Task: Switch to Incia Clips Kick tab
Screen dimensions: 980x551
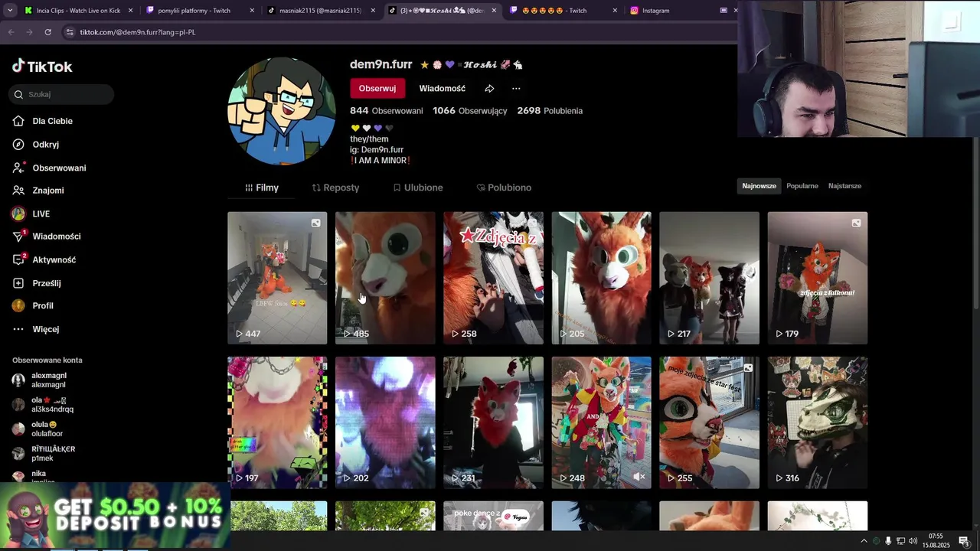Action: pos(78,11)
